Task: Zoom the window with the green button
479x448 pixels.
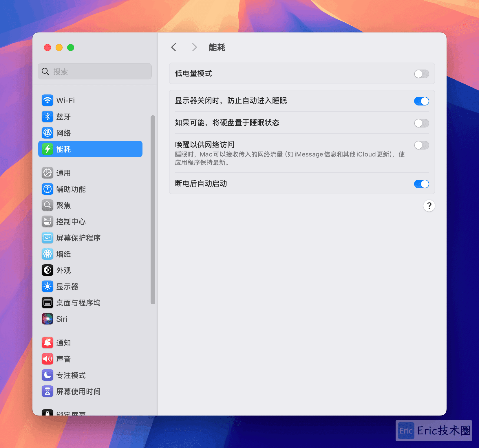Action: coord(71,48)
